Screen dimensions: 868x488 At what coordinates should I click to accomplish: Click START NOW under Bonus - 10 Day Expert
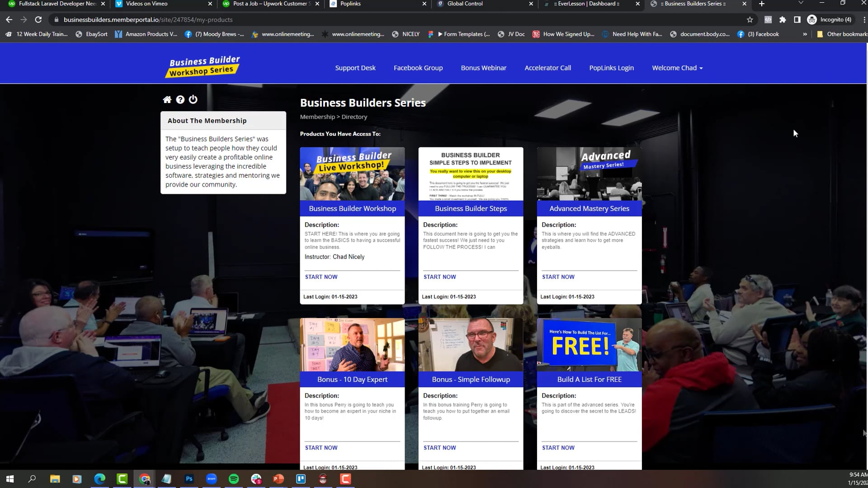(x=321, y=448)
